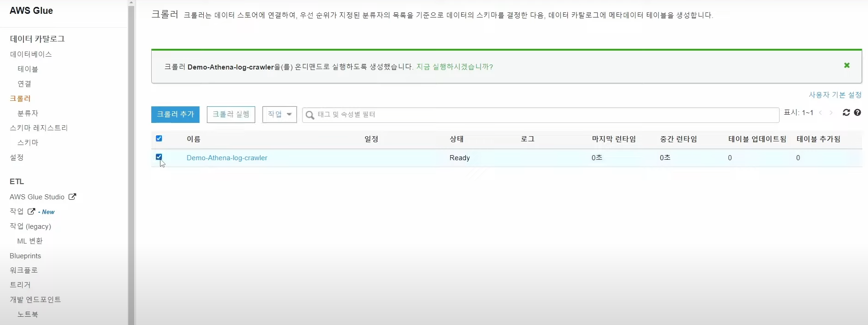868x325 pixels.
Task: Click the 로그 column header
Action: click(528, 139)
